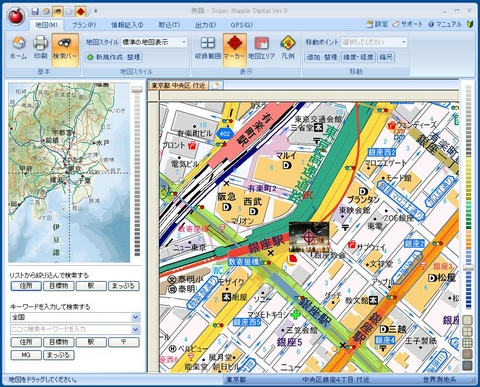Click 東京都 in the status bar
The height and width of the screenshot is (387, 480).
(x=236, y=380)
